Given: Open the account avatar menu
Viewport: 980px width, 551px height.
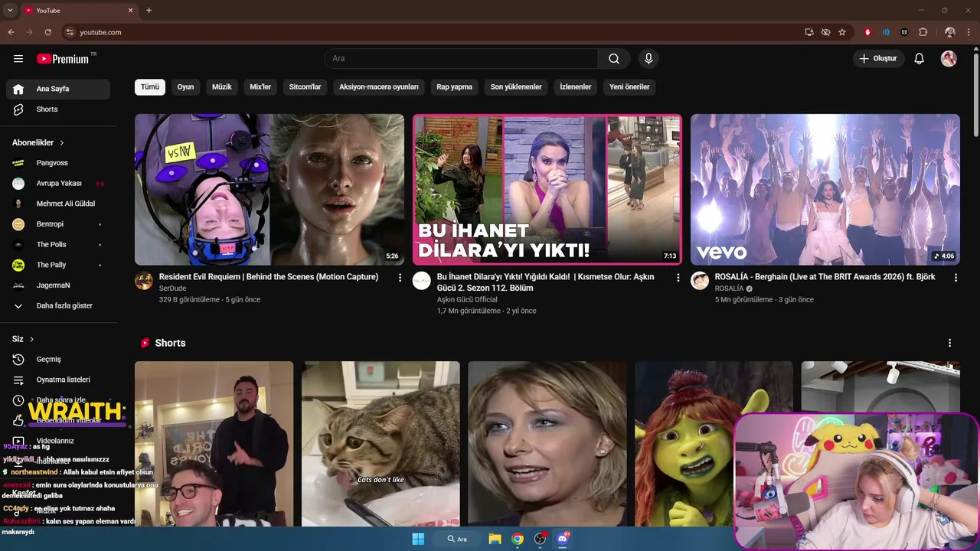Looking at the screenshot, I should (x=949, y=59).
